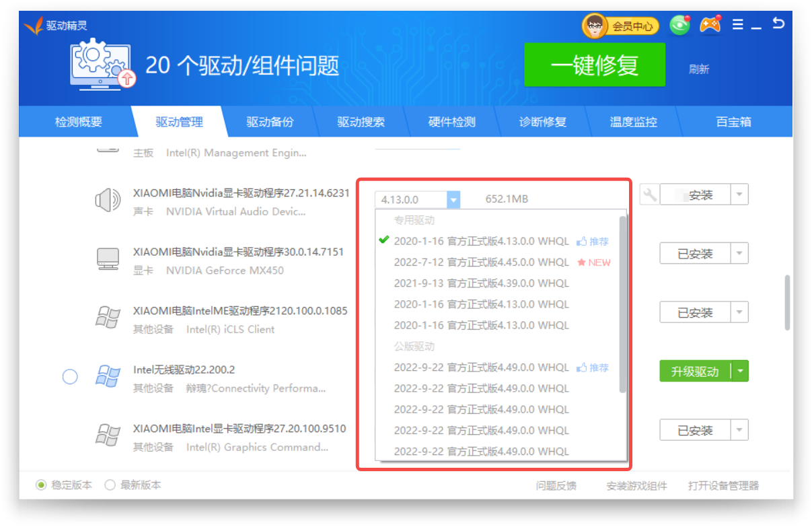Collapse the 4.13.0.0 version dropdown
This screenshot has height=527, width=812.
pyautogui.click(x=454, y=200)
